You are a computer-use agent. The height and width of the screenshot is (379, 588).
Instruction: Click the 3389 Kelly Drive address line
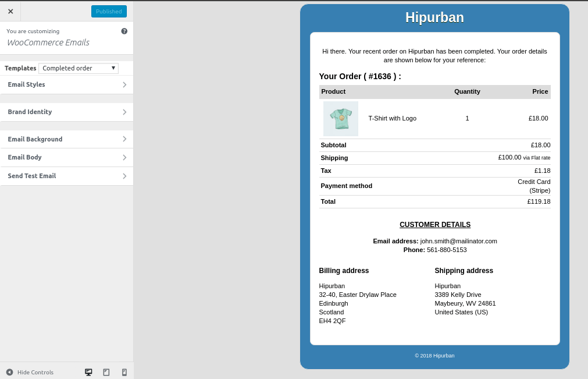[x=458, y=295]
